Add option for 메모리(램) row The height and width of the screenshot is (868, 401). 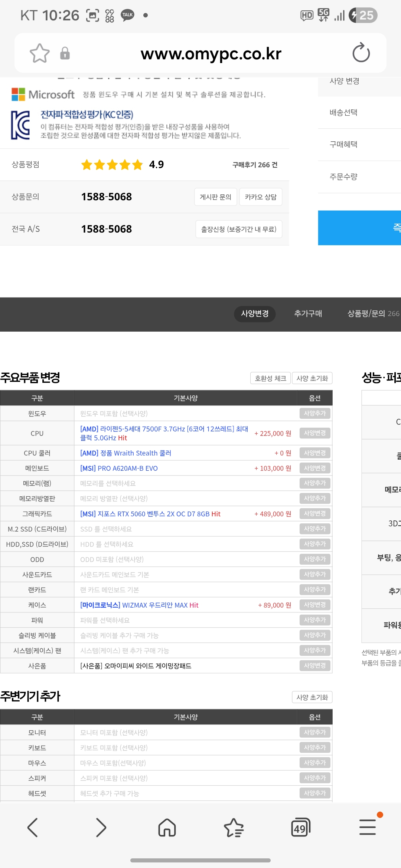coord(315,483)
